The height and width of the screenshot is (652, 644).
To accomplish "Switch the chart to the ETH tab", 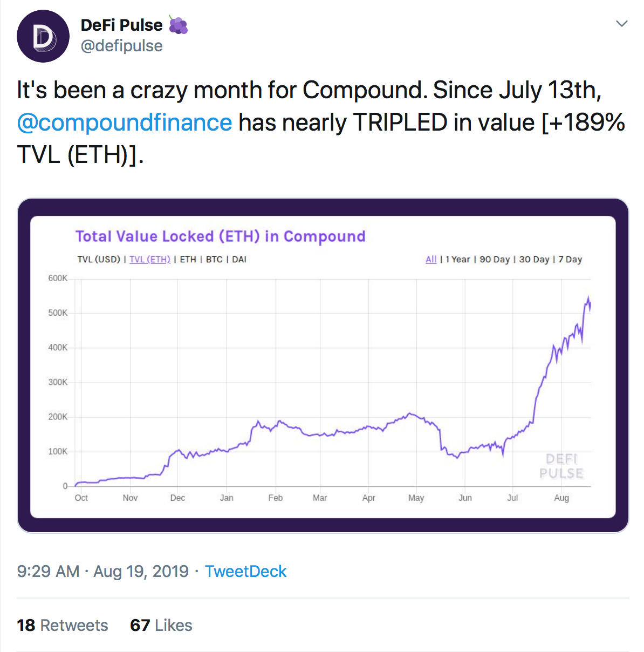I will [188, 260].
